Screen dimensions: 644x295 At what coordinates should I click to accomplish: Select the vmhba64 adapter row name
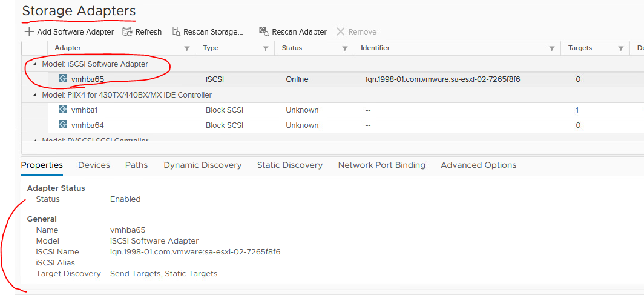88,125
